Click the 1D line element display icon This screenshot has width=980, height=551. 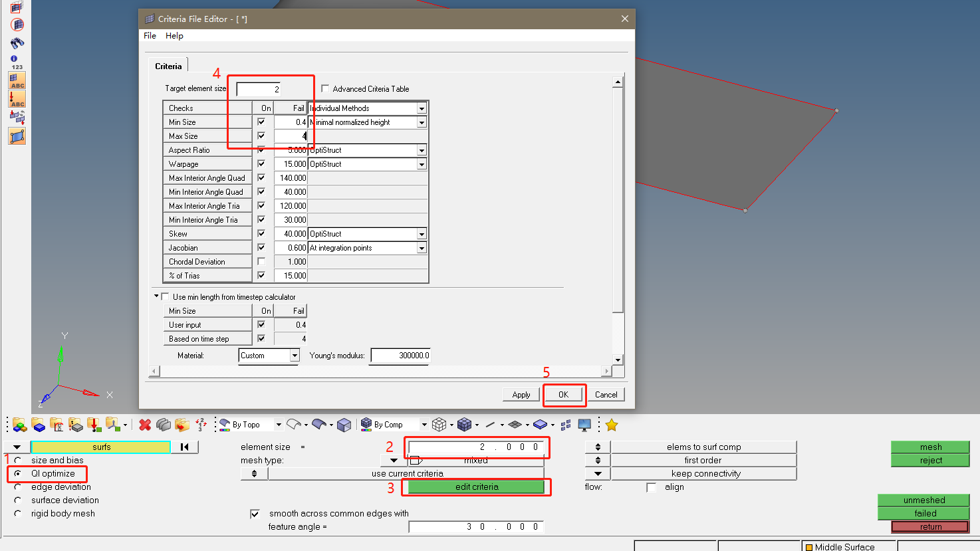tap(490, 425)
